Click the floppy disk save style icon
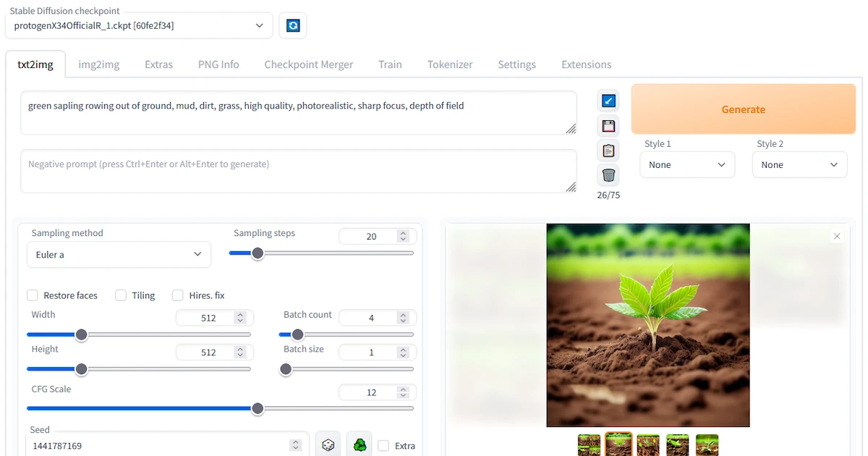The image size is (868, 456). click(x=608, y=126)
